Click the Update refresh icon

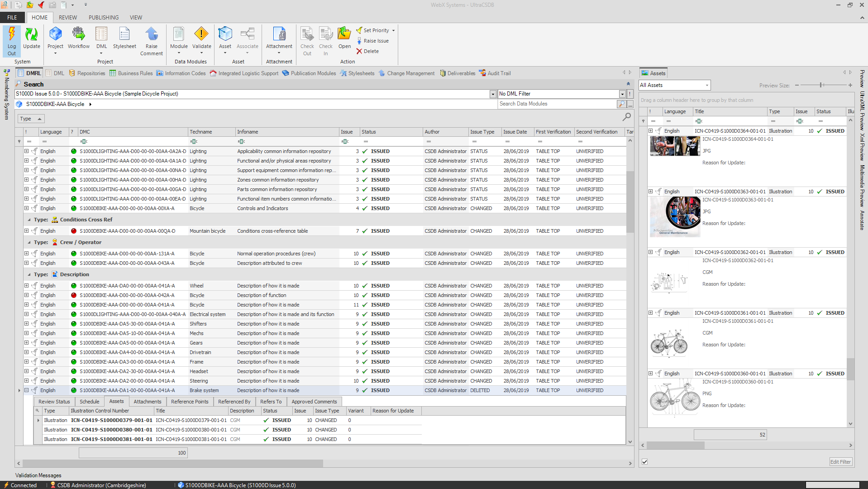tap(31, 34)
